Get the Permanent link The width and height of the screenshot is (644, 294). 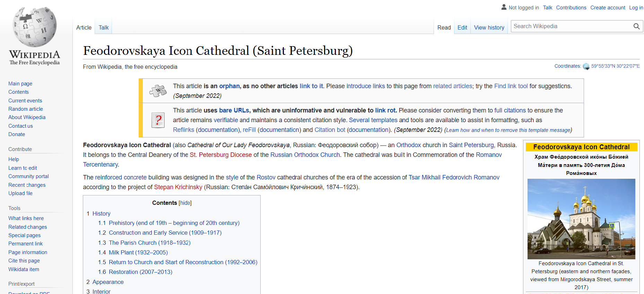25,244
